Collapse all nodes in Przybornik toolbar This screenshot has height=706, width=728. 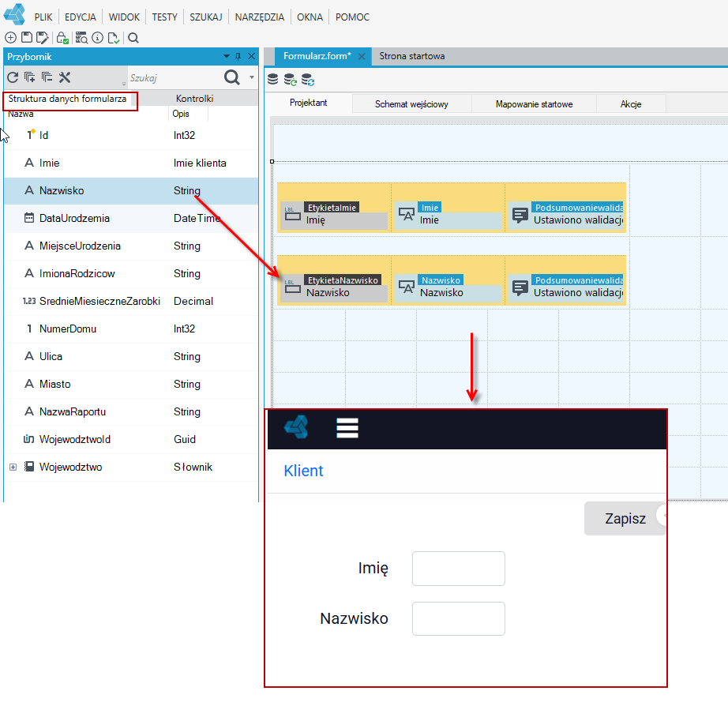click(x=47, y=77)
